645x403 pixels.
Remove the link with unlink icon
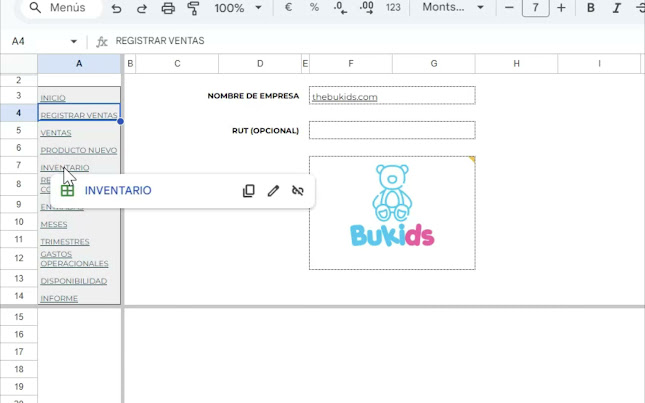[x=298, y=190]
